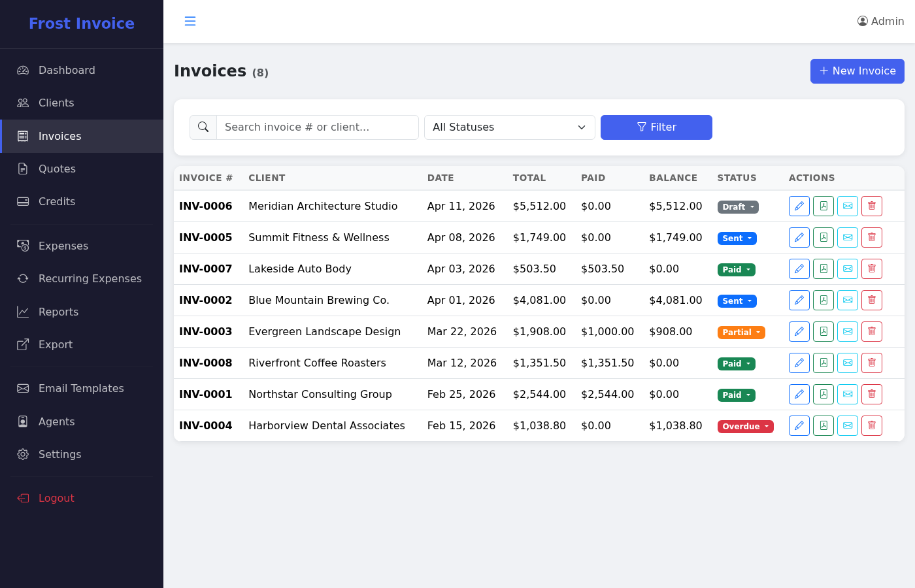
Task: Click the search magnifier icon
Action: point(203,127)
